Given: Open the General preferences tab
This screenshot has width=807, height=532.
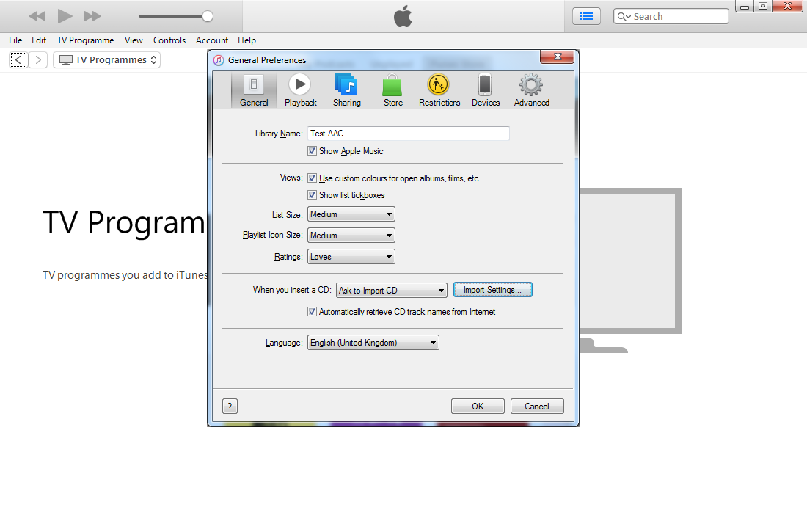Looking at the screenshot, I should point(254,90).
